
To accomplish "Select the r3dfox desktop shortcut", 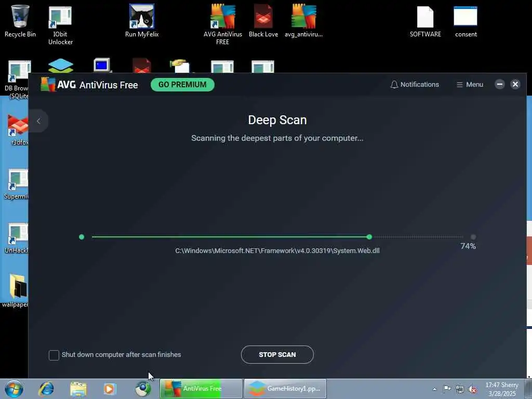I will click(18, 129).
